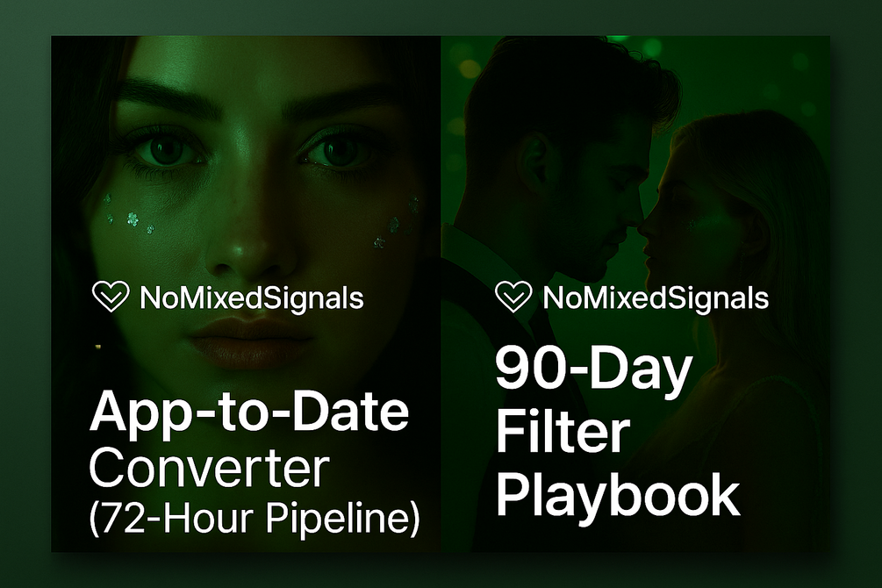Select the NoMixedSignals brand text above App-to-Date

(252, 298)
